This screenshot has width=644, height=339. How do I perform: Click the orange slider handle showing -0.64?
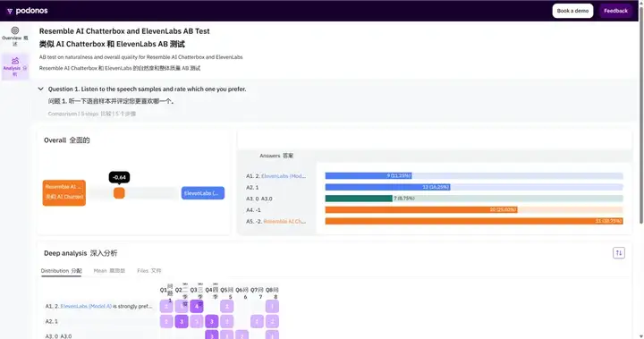coord(119,193)
